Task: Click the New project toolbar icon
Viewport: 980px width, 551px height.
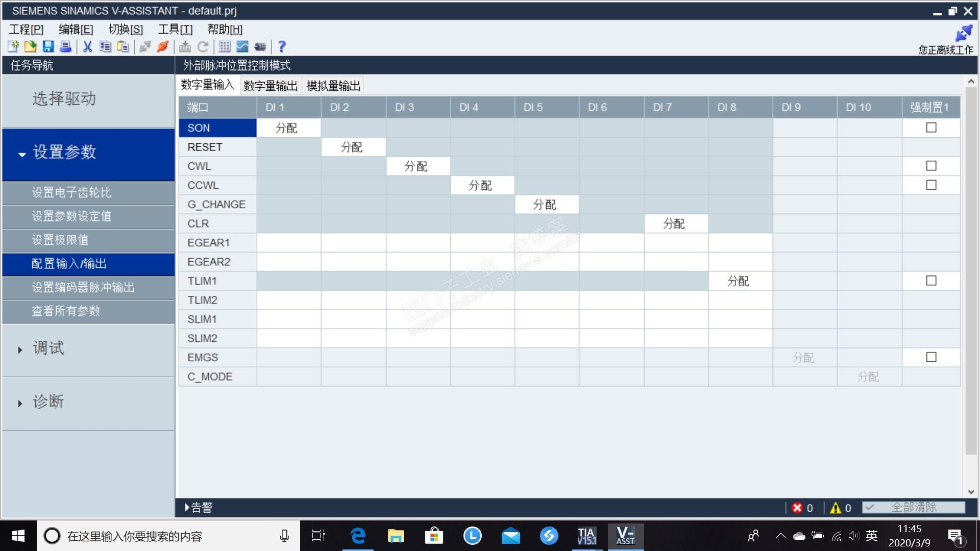Action: [13, 47]
